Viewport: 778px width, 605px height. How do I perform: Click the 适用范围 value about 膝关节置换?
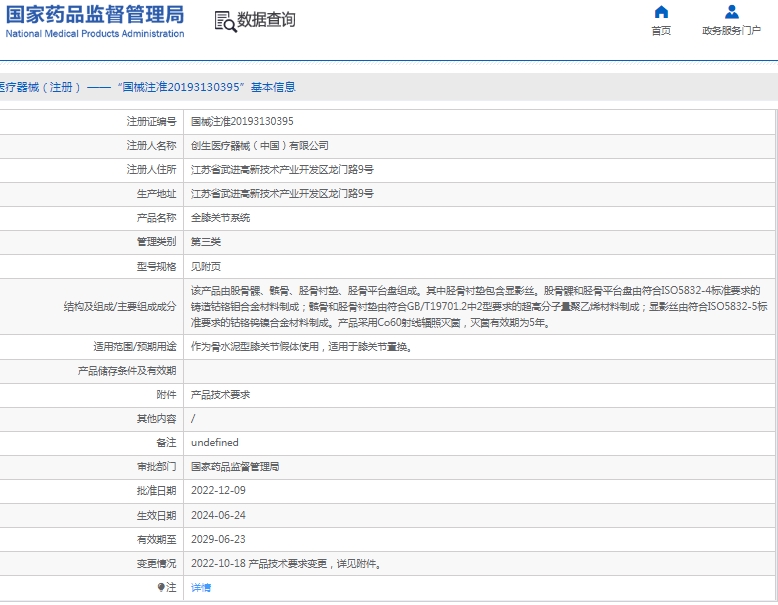(302, 347)
